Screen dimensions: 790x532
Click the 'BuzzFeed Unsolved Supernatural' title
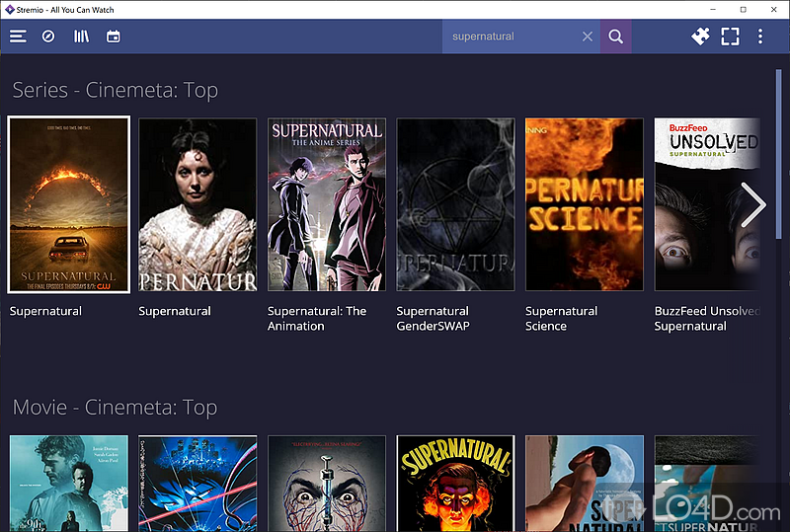point(707,319)
